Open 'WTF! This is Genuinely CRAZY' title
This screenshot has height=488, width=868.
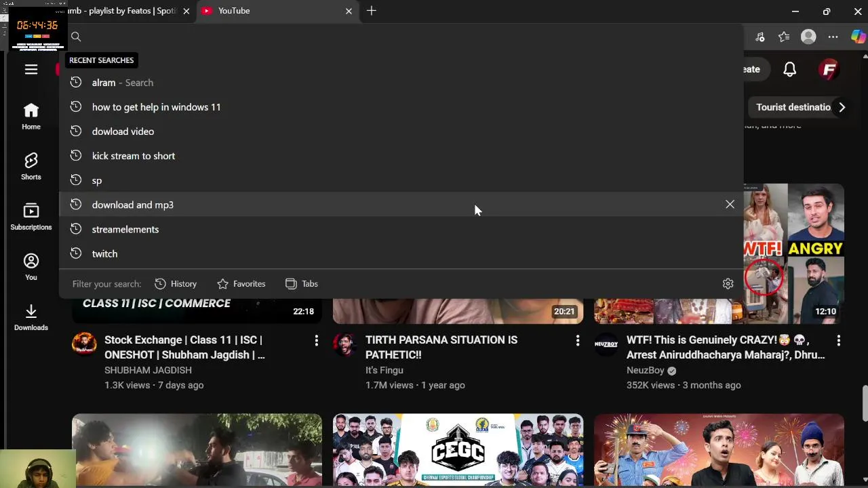[726, 347]
